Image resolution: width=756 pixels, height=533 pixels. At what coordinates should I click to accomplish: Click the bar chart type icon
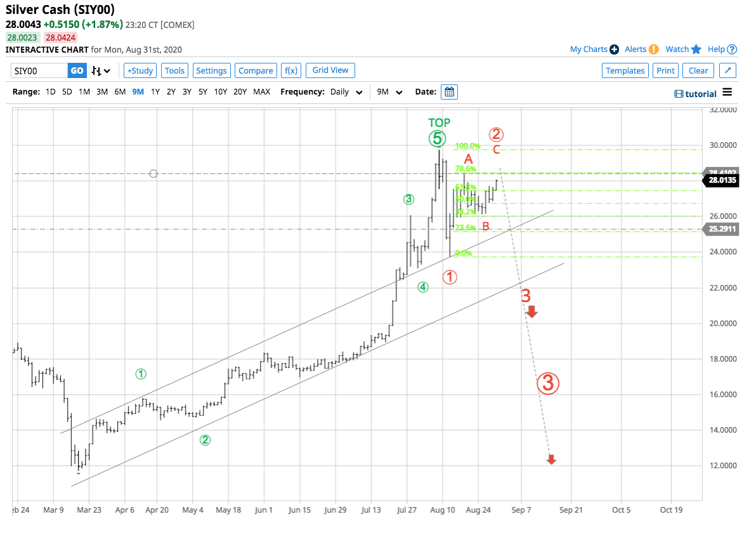pos(96,71)
